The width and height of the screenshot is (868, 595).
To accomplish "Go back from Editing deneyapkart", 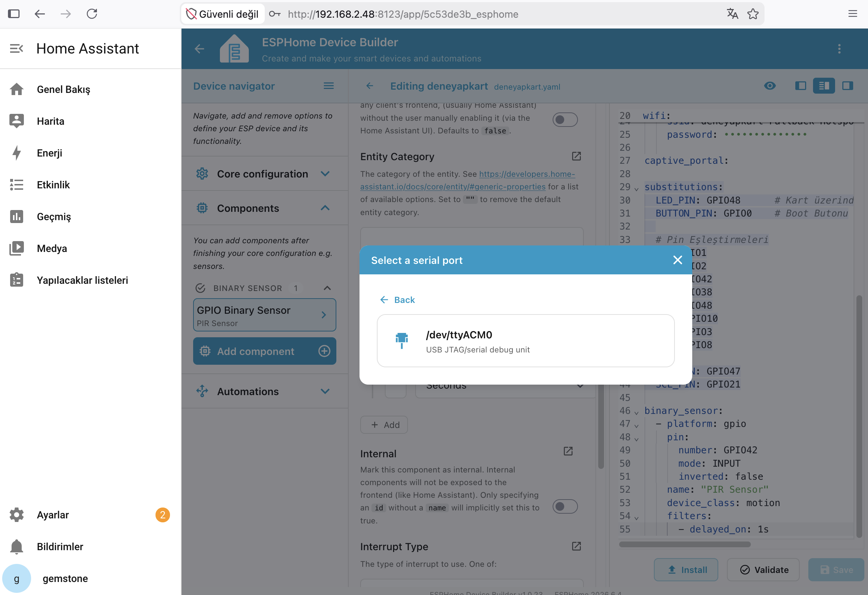I will (x=369, y=86).
